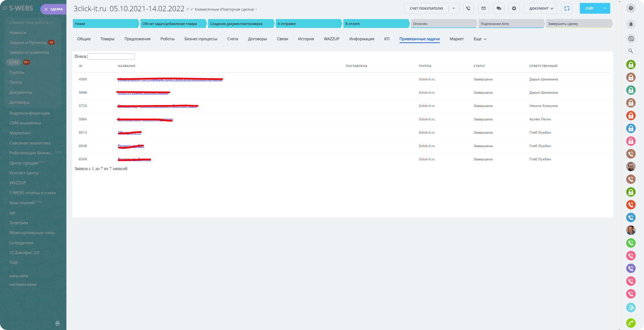
Task: Open the chat bubbles icon button
Action: (x=499, y=8)
